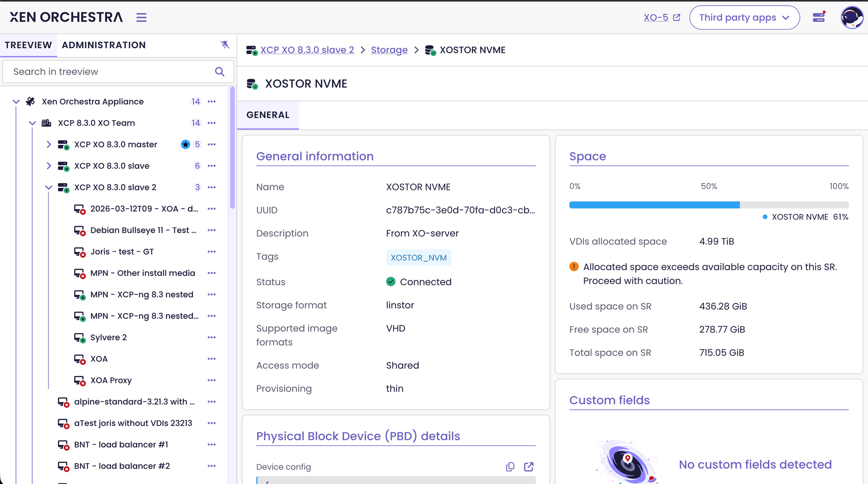Click the VM count badge 14 on Xen Orchestra Appliance

point(196,101)
